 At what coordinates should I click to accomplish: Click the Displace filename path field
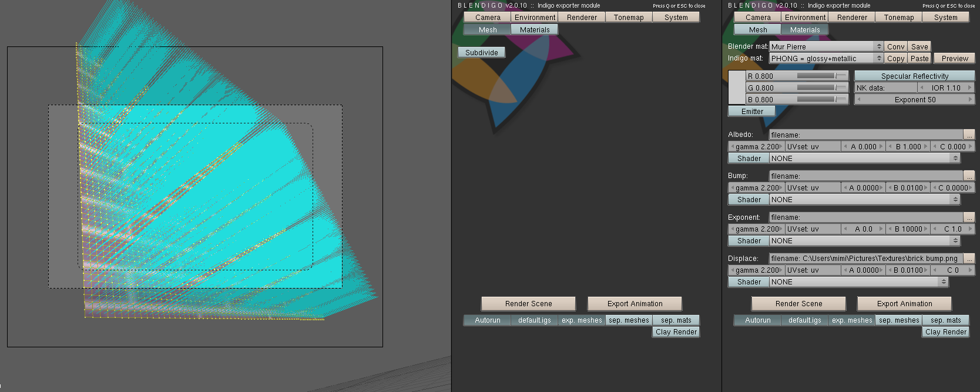[867, 258]
